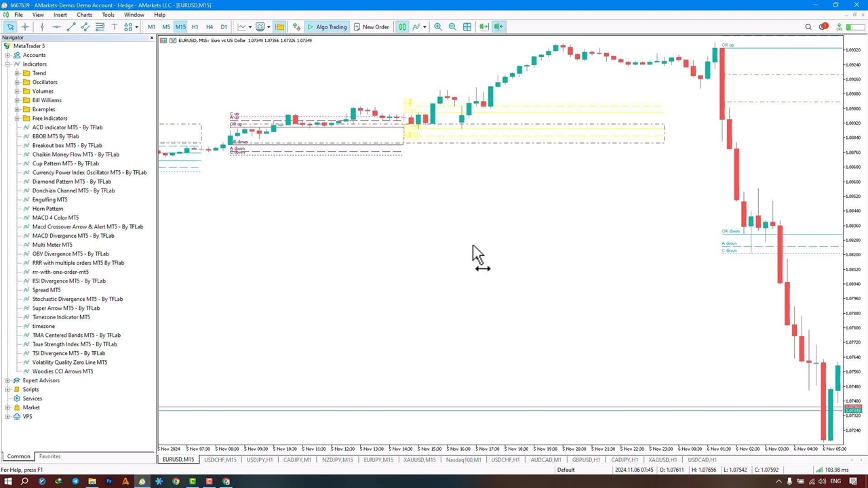
Task: Open the Favorites tab in Navigator
Action: pyautogui.click(x=50, y=456)
